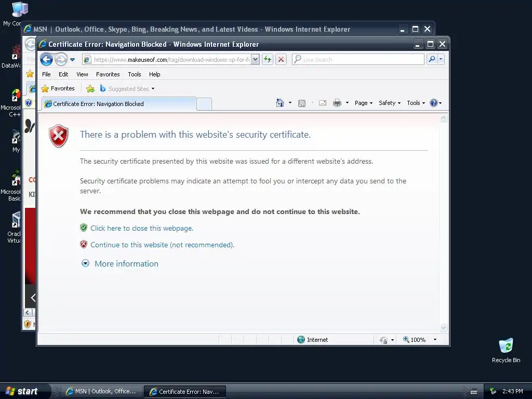Click the system tray network icon
Image resolution: width=532 pixels, height=399 pixels.
[493, 391]
